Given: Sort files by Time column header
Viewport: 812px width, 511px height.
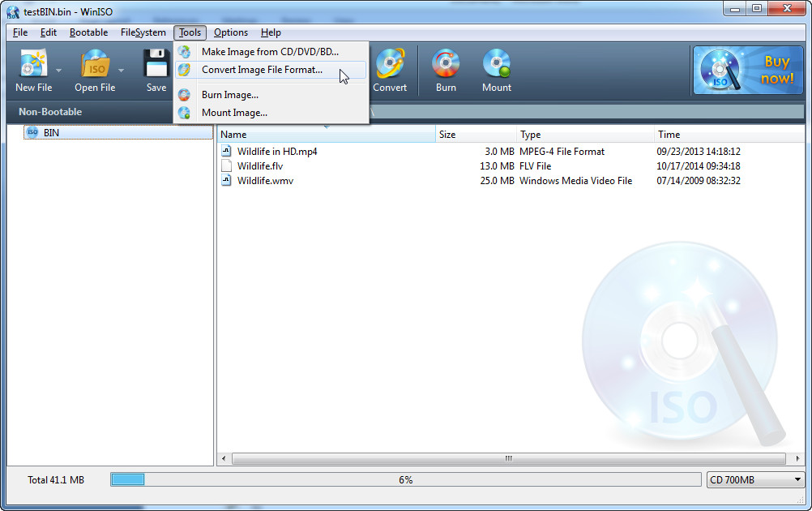Looking at the screenshot, I should 729,134.
